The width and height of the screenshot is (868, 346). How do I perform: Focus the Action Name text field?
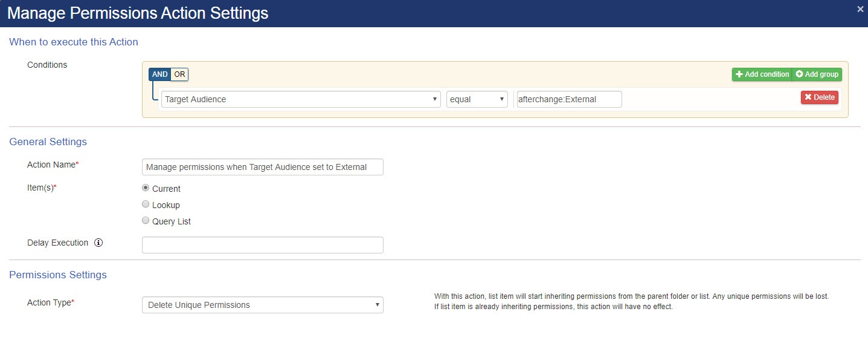262,167
